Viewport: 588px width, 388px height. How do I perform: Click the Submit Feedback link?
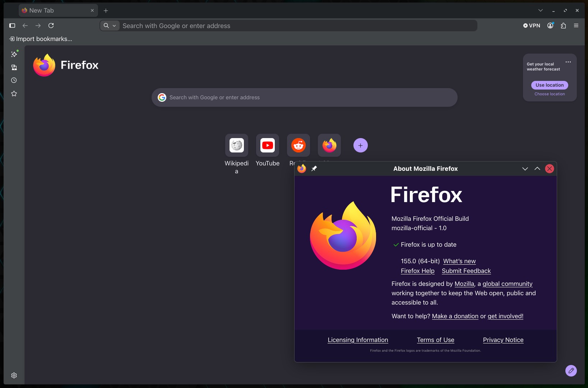point(466,271)
